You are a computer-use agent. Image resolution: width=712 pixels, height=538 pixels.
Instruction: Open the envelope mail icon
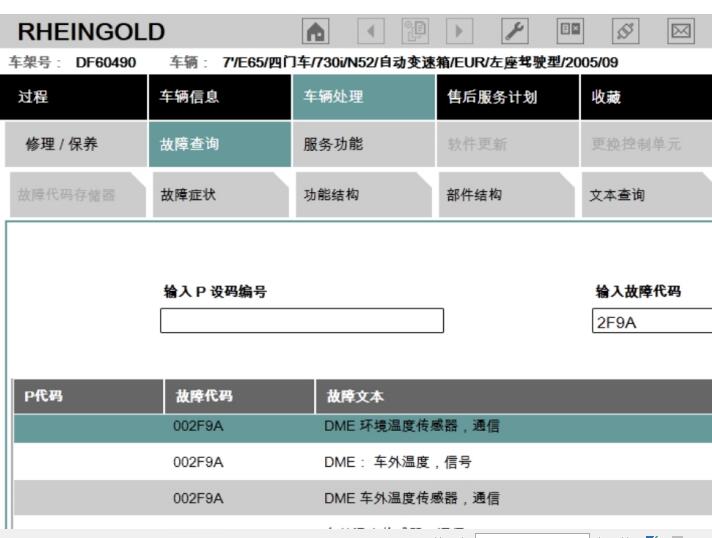681,31
